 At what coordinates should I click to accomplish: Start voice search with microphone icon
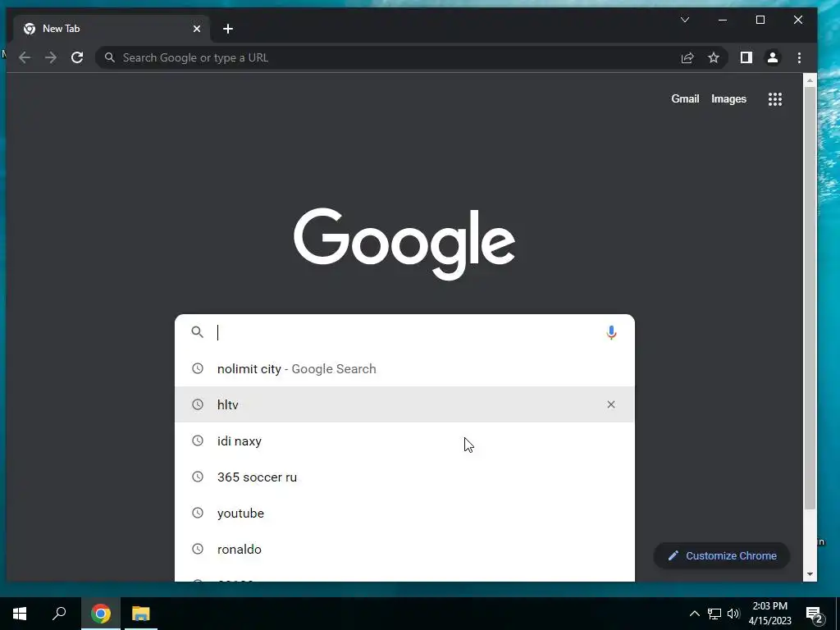coord(611,333)
